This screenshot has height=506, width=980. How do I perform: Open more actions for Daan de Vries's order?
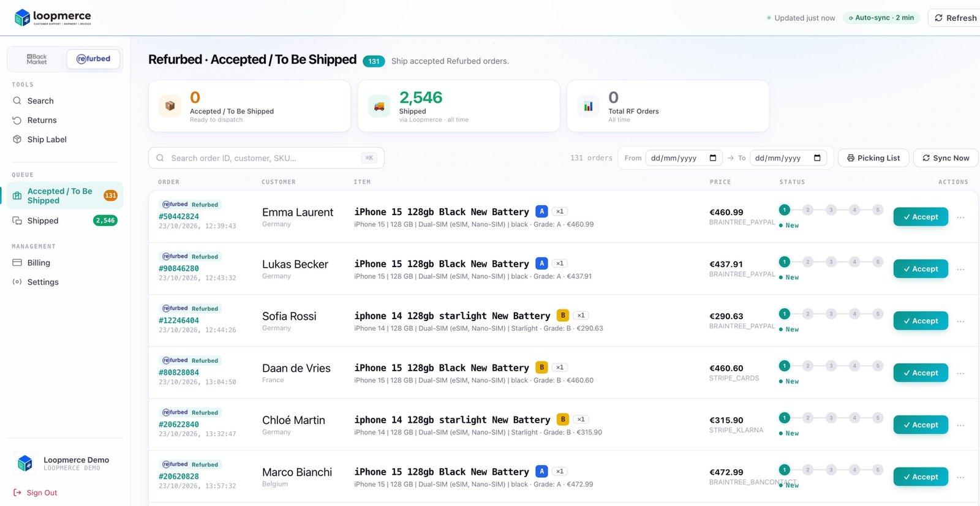[960, 374]
